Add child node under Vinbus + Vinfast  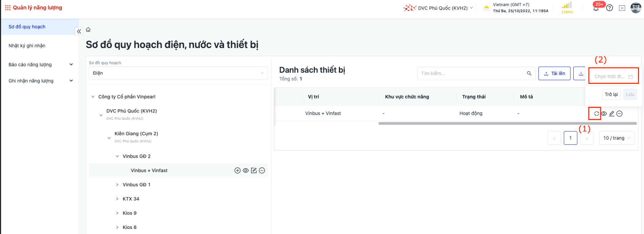[x=237, y=171]
